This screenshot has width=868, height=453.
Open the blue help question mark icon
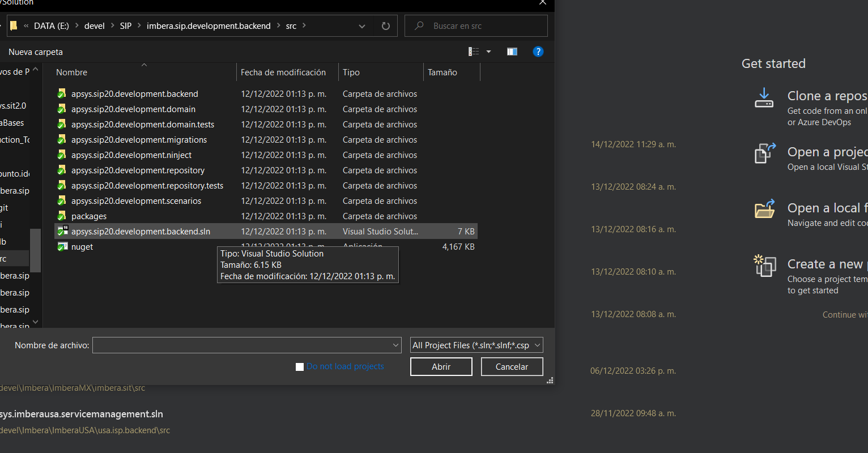[x=538, y=52]
